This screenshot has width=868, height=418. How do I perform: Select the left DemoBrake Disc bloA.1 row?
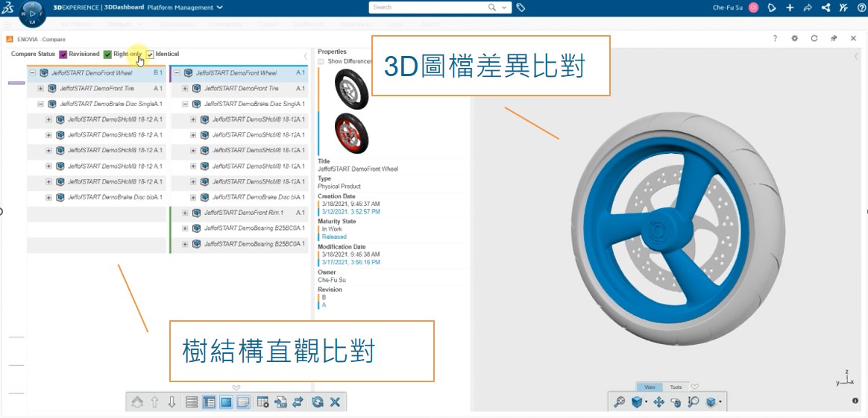pos(97,197)
